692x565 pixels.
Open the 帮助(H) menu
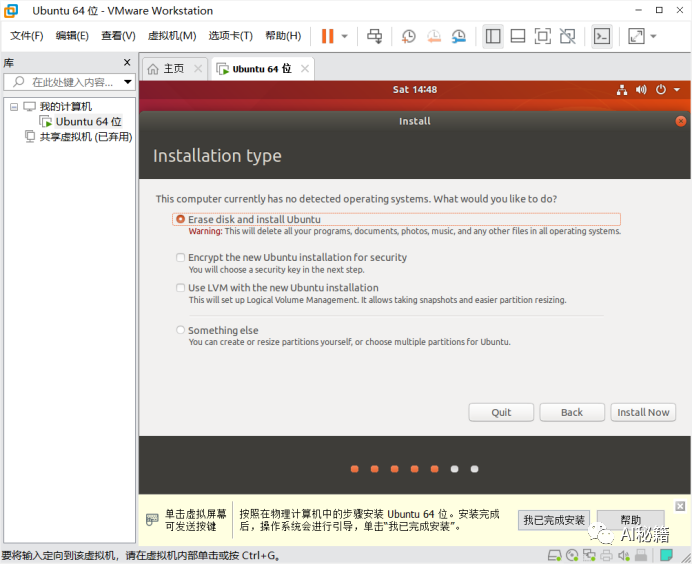(x=283, y=36)
